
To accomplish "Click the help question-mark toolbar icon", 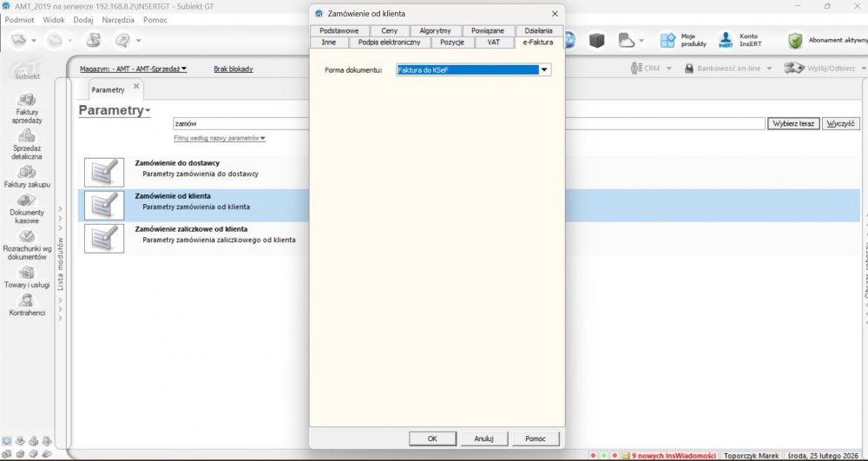I will pos(122,40).
